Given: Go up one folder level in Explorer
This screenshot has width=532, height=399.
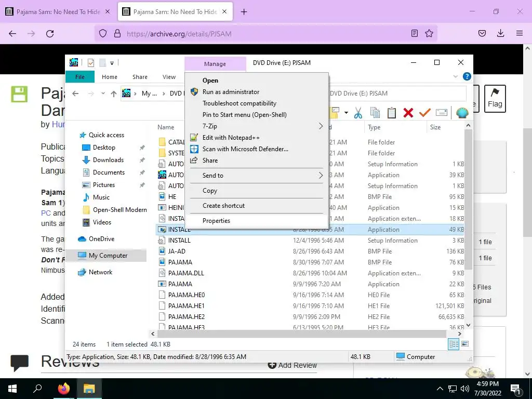Looking at the screenshot, I should coord(114,94).
